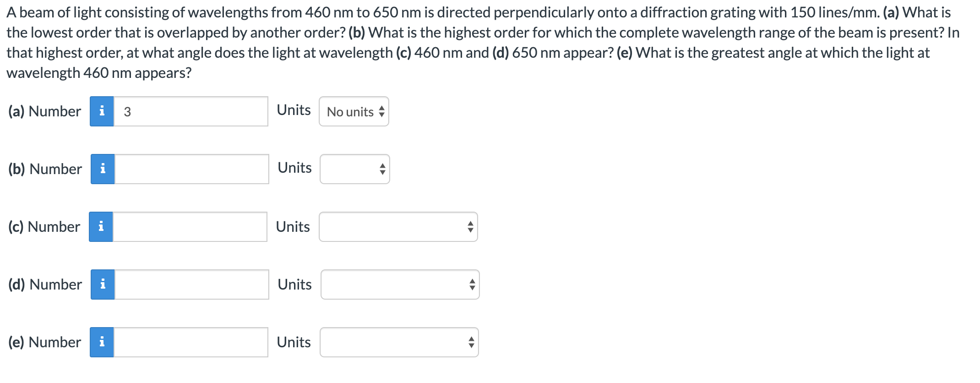The image size is (980, 383).
Task: Show info for the part (e) answer
Action: pos(102,342)
